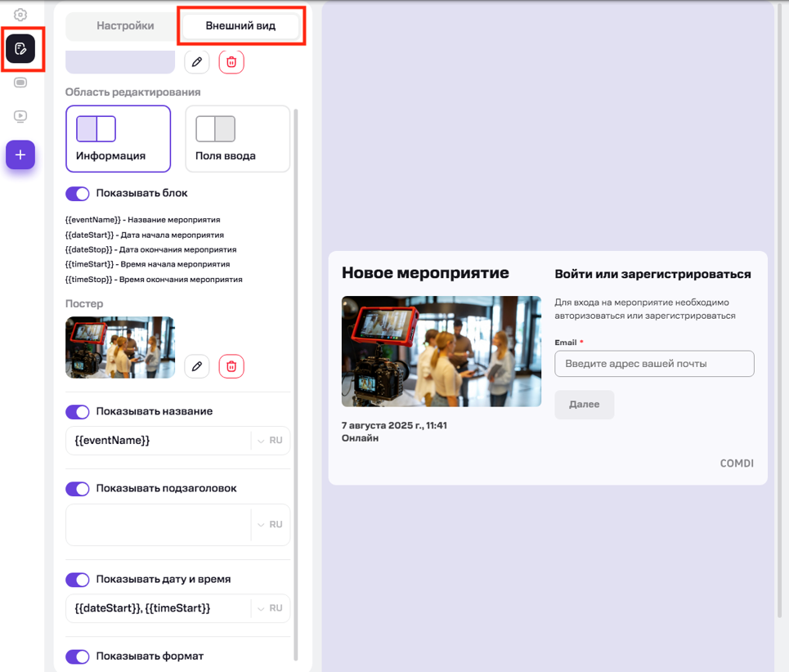This screenshot has height=672, width=789.
Task: Click the Область редактирования section label
Action: (132, 92)
